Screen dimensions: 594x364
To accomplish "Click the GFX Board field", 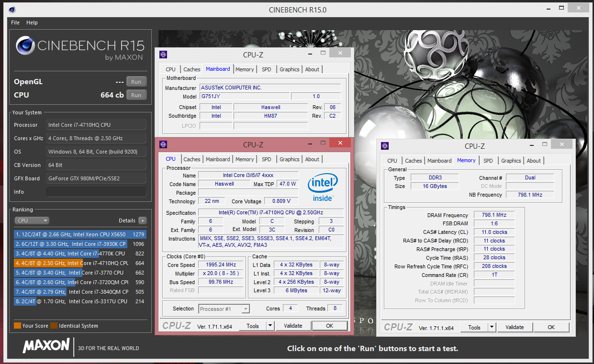I will coord(96,178).
